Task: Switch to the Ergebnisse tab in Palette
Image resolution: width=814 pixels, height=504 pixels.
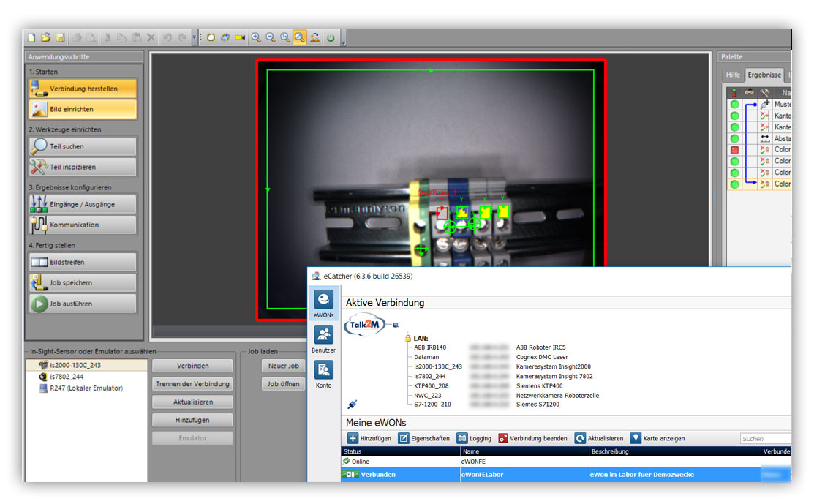Action: tap(764, 75)
